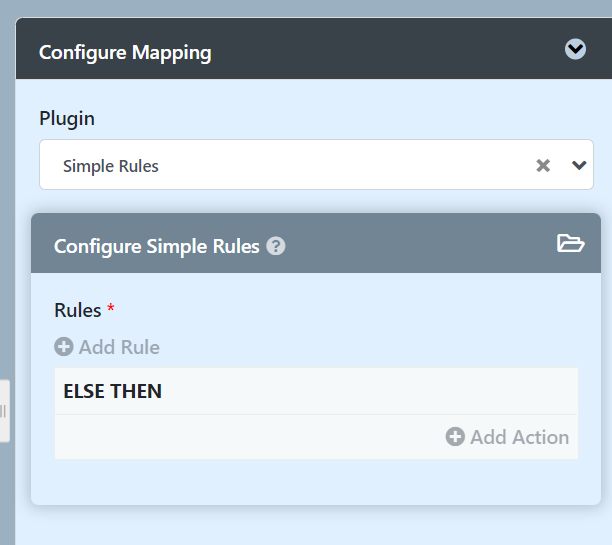
Task: Click the empty area left of Add Action
Action: 240,437
